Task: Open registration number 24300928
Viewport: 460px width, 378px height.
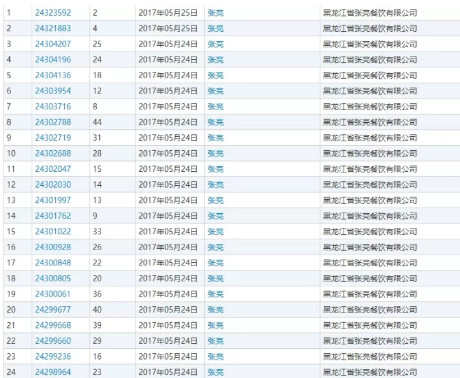Action: point(53,247)
